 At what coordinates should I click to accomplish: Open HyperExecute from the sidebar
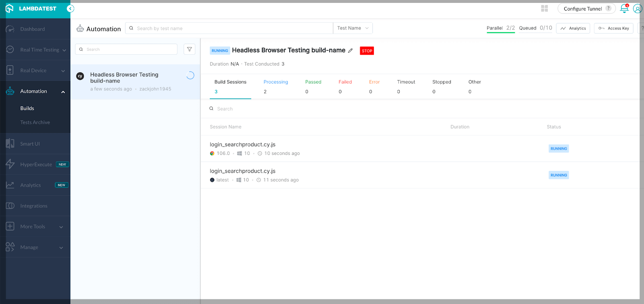(36, 164)
